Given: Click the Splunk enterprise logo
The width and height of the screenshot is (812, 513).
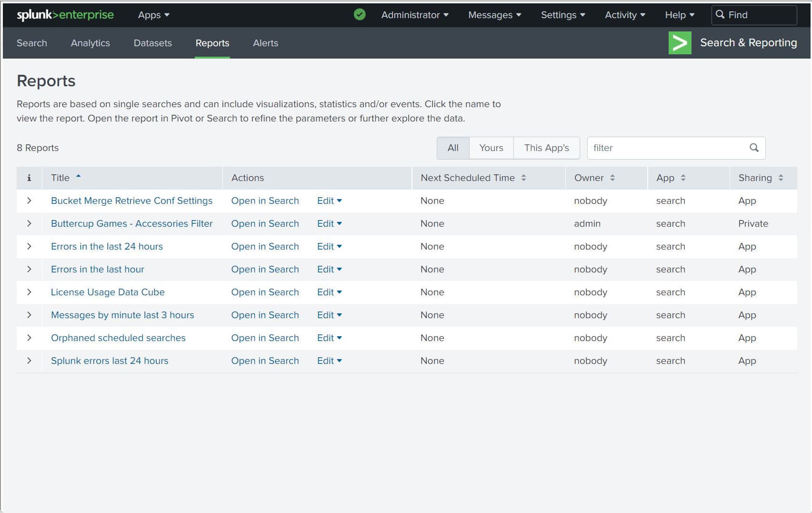Looking at the screenshot, I should pyautogui.click(x=65, y=15).
